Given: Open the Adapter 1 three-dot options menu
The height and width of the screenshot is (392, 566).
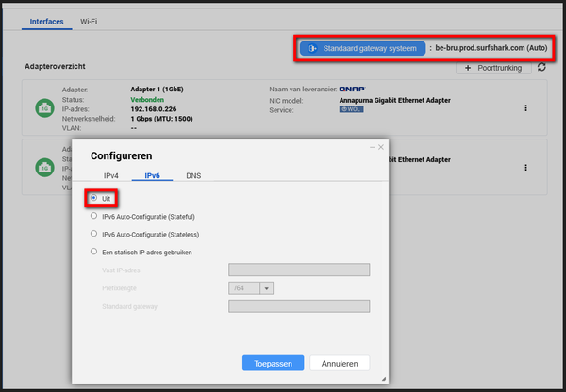Looking at the screenshot, I should tap(525, 108).
